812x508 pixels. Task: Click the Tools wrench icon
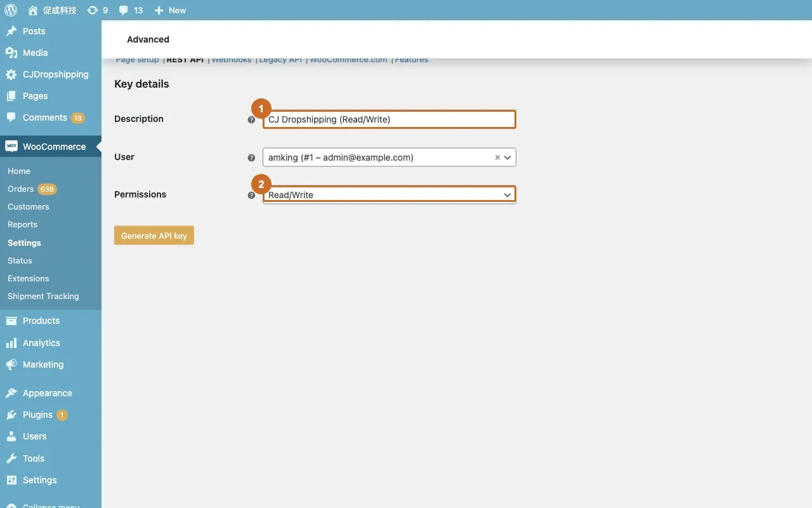pos(11,458)
